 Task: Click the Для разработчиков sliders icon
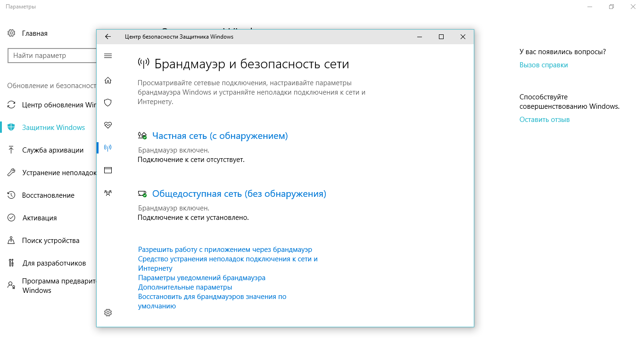[11, 263]
